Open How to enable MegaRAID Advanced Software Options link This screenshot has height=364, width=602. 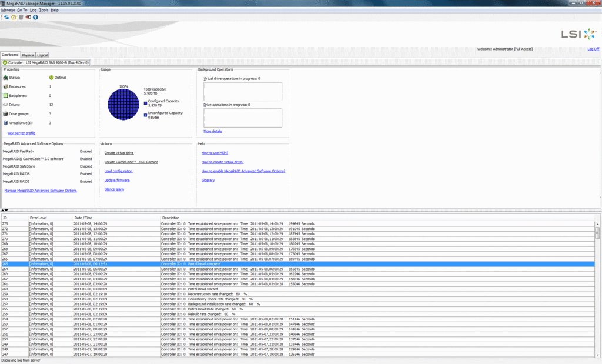tap(243, 171)
